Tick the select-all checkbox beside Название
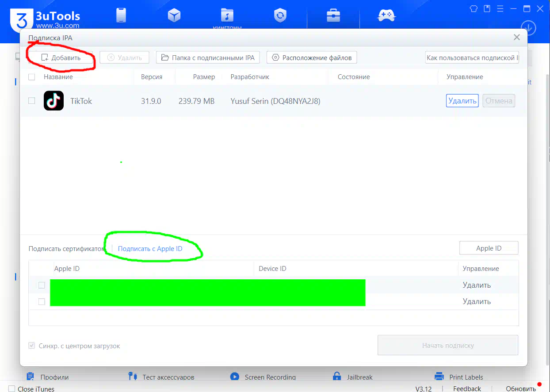 [x=32, y=77]
